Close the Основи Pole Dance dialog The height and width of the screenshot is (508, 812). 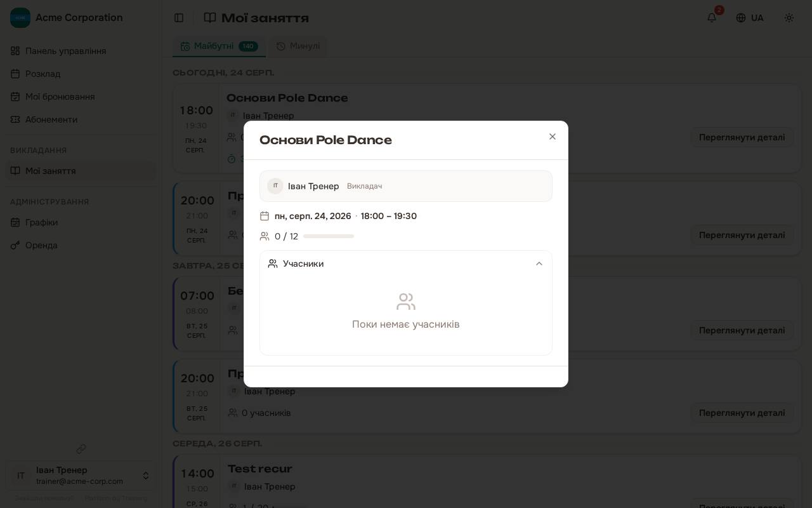(553, 137)
